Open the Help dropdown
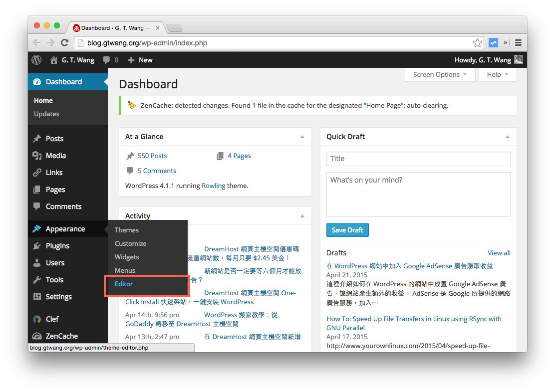Viewport: 555px width, 392px height. tap(497, 74)
